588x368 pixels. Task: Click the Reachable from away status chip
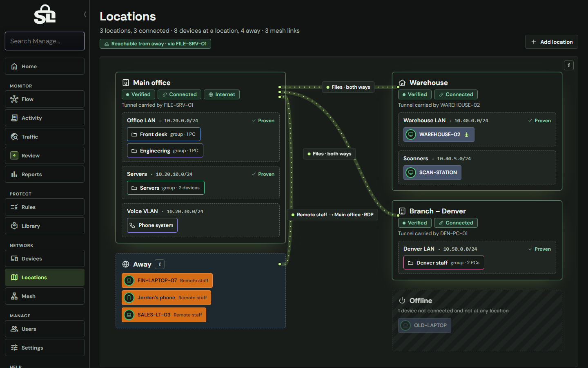tap(155, 44)
